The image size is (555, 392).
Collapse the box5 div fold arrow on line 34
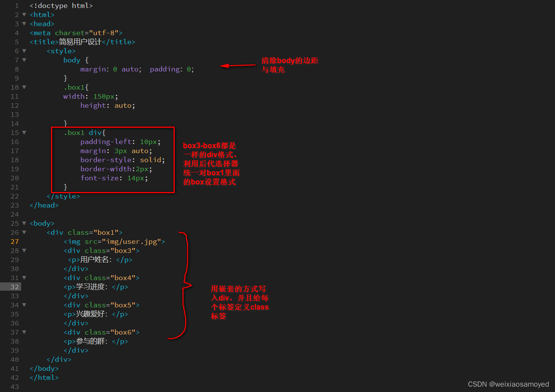(24, 305)
